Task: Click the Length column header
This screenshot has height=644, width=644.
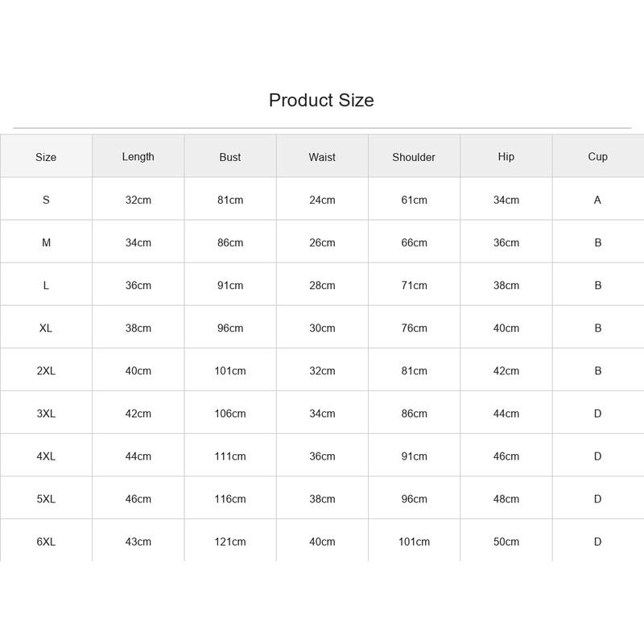Action: (138, 157)
